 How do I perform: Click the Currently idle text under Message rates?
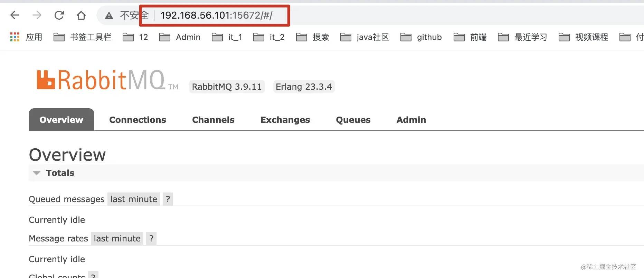(57, 259)
